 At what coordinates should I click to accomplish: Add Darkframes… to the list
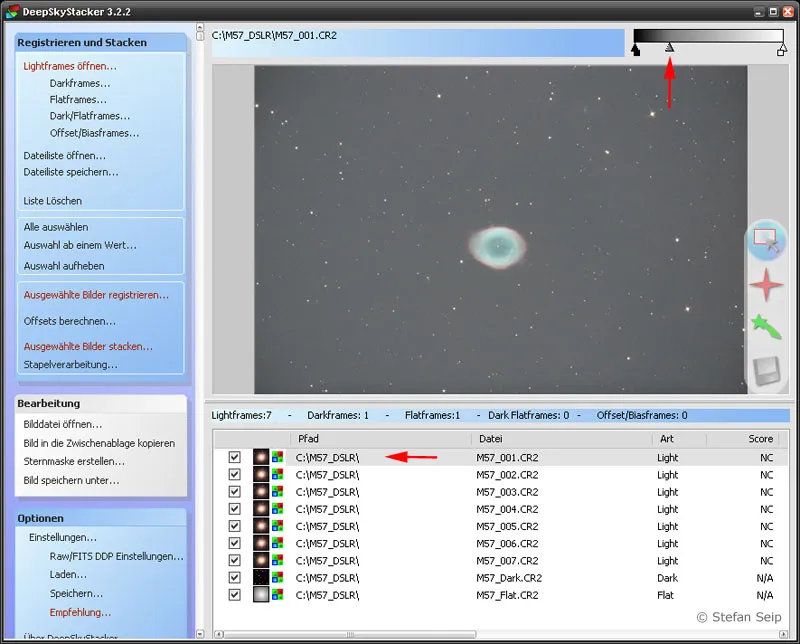coord(80,83)
